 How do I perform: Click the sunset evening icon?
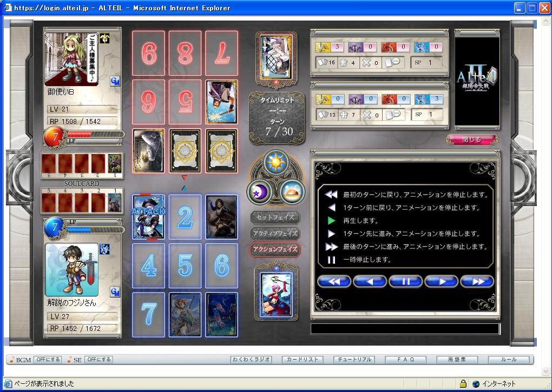(x=292, y=192)
